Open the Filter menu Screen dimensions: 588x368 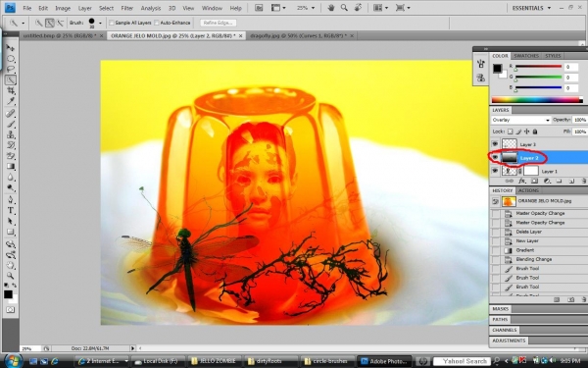pos(126,8)
